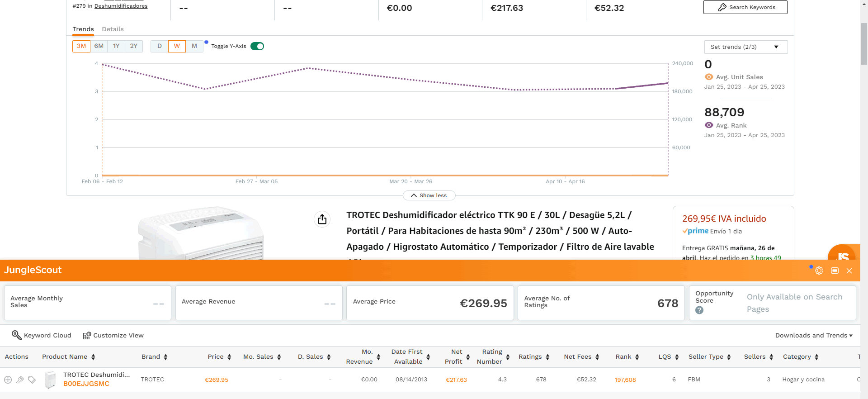The width and height of the screenshot is (868, 399).
Task: Sort by Seller Type column arrows
Action: click(x=729, y=357)
